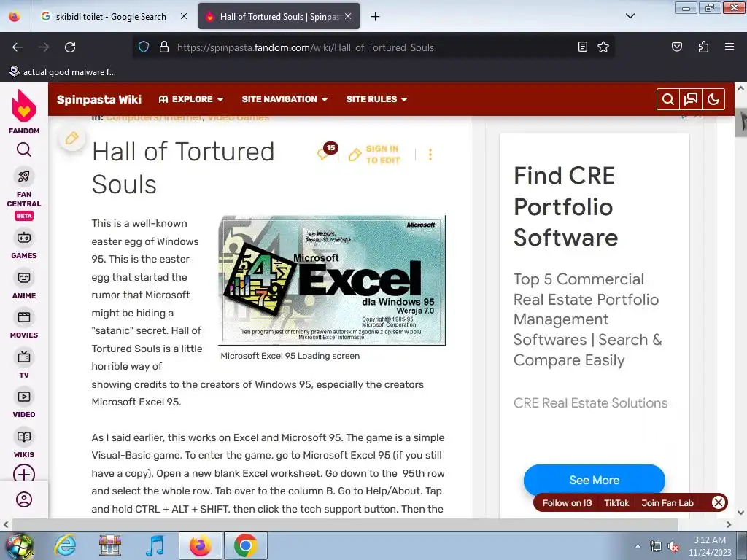Open the TV icon in sidebar

click(x=24, y=357)
